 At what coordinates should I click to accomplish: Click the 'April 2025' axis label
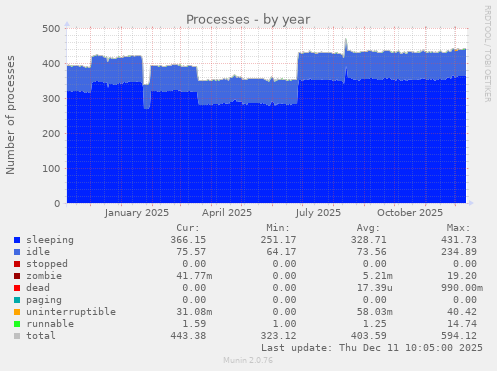coord(227,213)
